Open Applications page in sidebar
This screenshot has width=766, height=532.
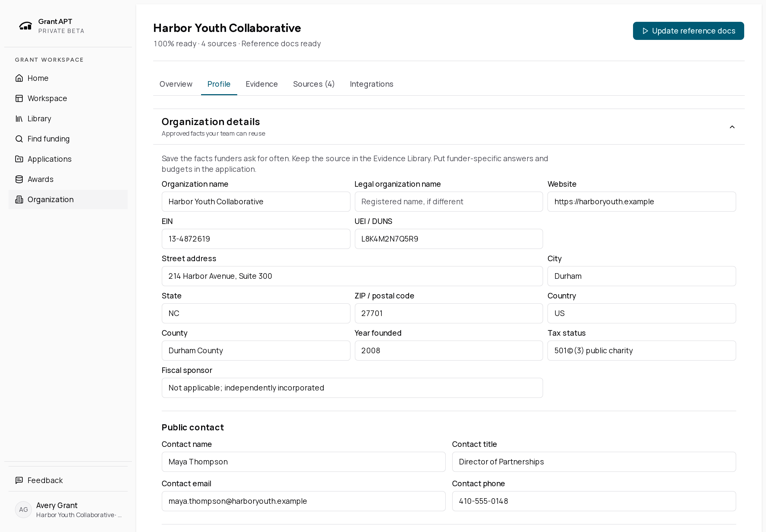(x=68, y=159)
